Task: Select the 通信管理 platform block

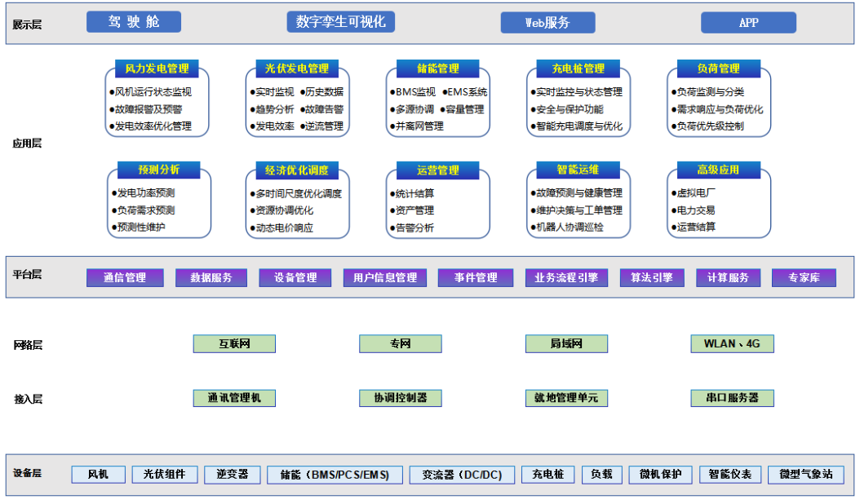Action: click(125, 278)
